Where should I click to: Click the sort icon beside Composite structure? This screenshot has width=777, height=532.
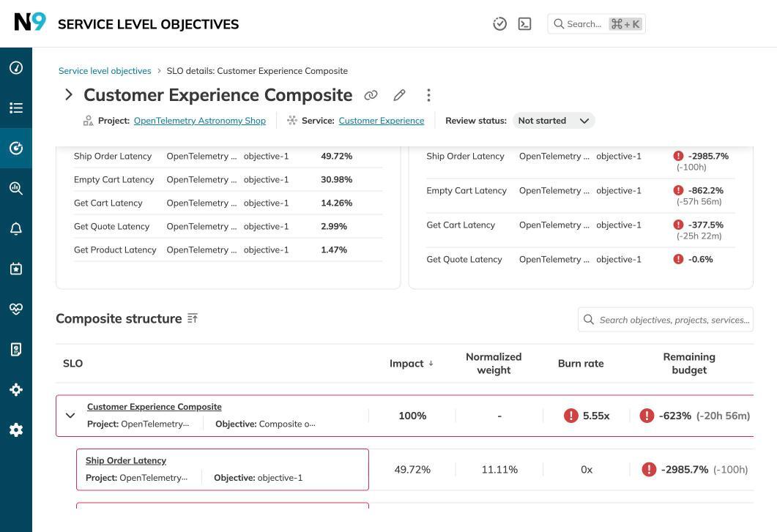pyautogui.click(x=193, y=318)
